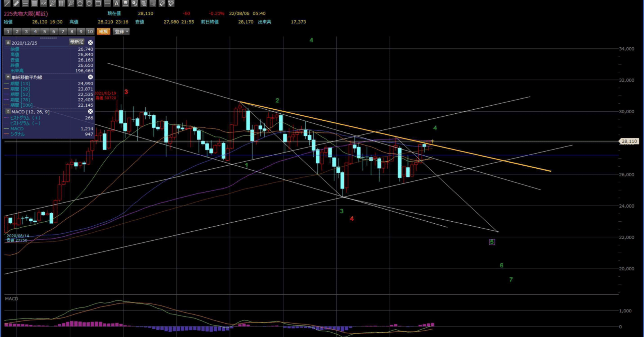The image size is (644, 337).
Task: Switch to chart preset tab 3
Action: pos(26,32)
